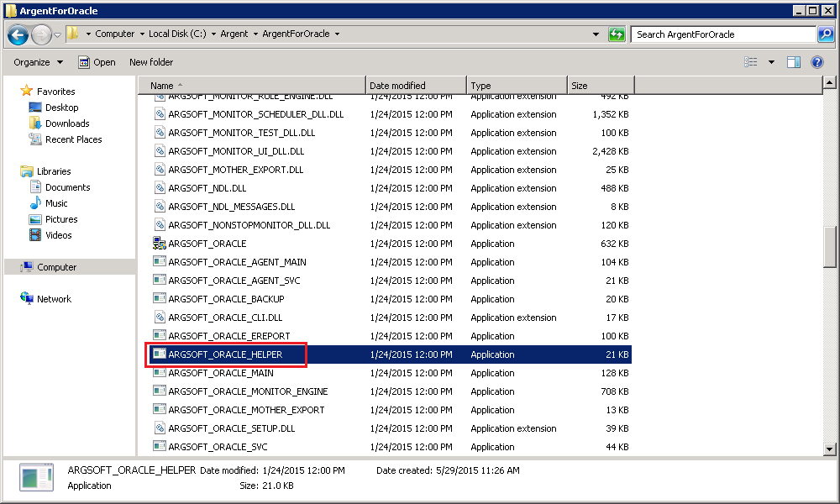Viewport: 840px width, 504px height.
Task: Click the ARGSOFT_NDL_MESSAGES.DLL file icon
Action: (x=160, y=206)
